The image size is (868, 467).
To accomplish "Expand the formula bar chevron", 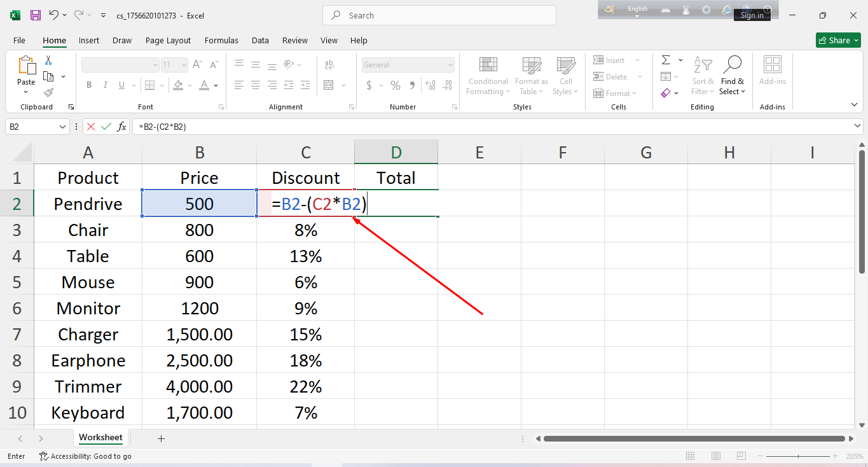I will pos(858,127).
